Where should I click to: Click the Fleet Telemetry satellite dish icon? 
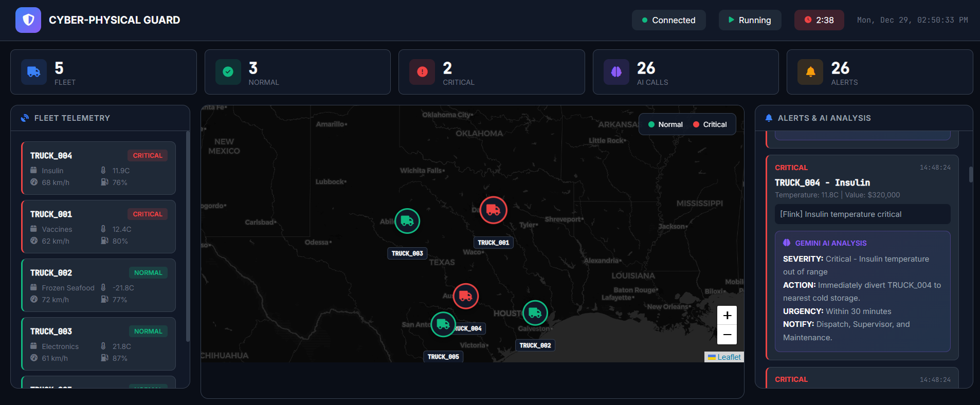[25, 118]
